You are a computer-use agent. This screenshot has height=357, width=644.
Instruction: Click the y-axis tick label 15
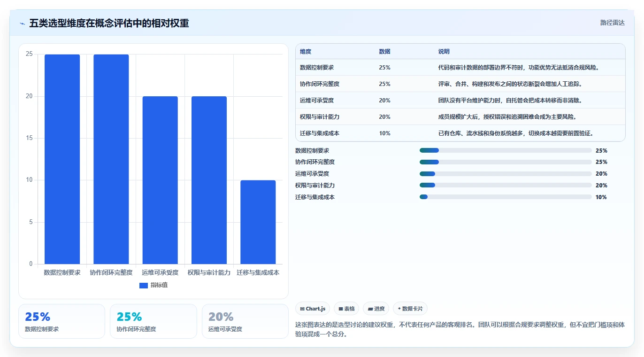pyautogui.click(x=29, y=138)
